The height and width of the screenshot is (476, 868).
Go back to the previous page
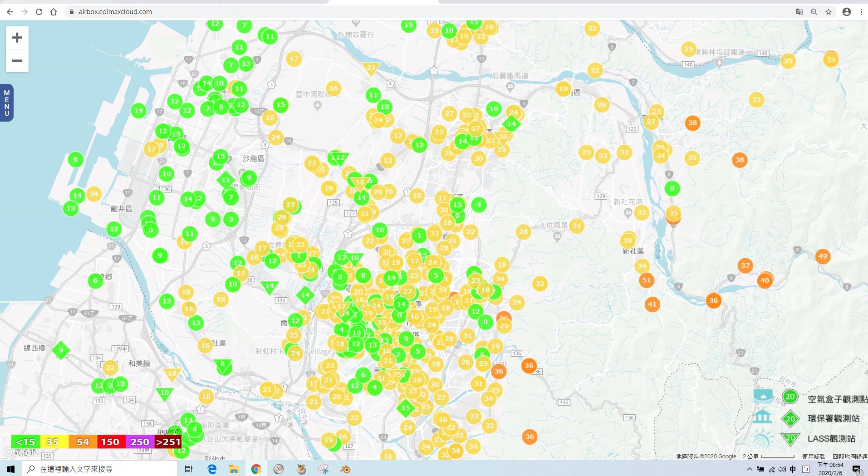pos(10,12)
